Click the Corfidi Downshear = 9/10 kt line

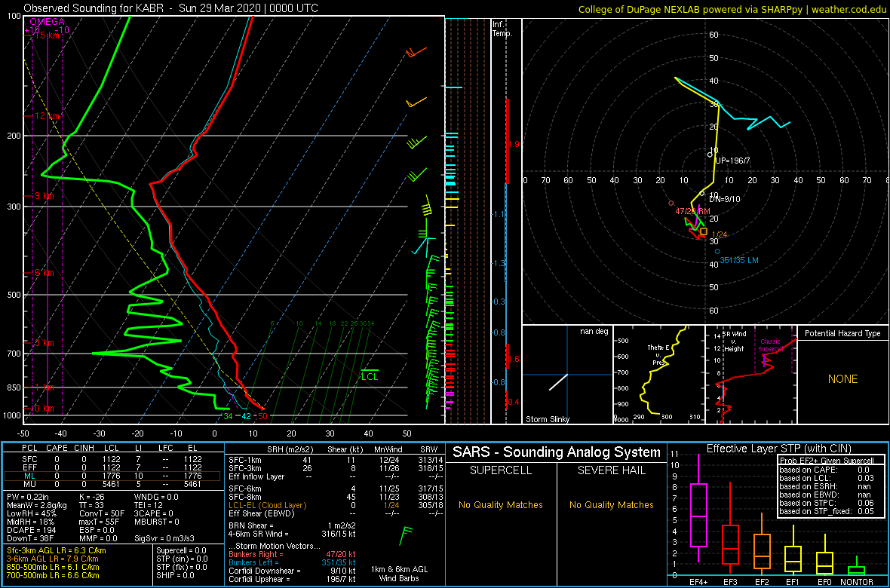tap(291, 571)
